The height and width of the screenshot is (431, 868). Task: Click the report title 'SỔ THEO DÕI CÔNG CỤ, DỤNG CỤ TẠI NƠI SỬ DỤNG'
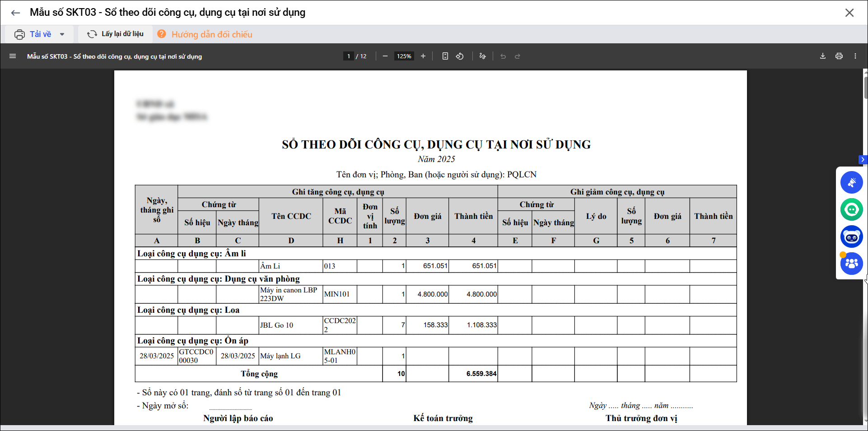point(436,144)
